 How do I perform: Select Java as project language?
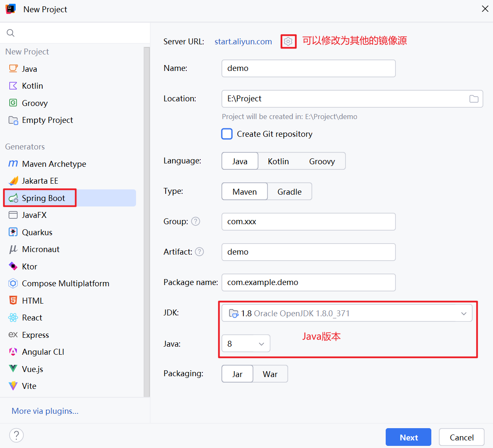(x=240, y=161)
